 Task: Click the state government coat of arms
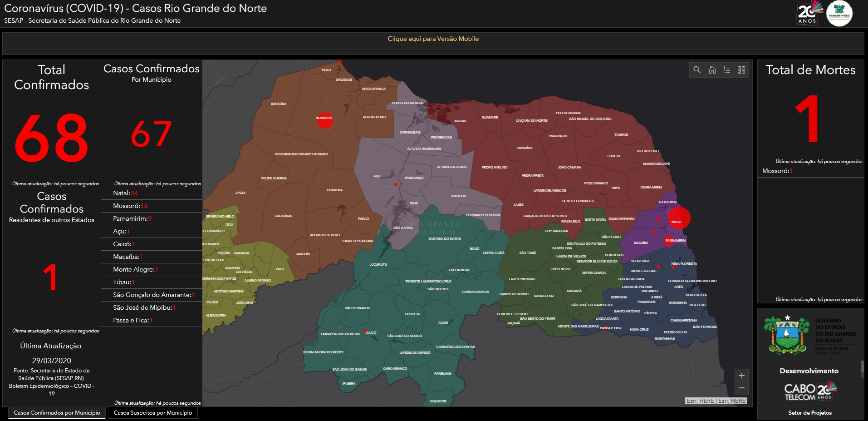[786, 335]
